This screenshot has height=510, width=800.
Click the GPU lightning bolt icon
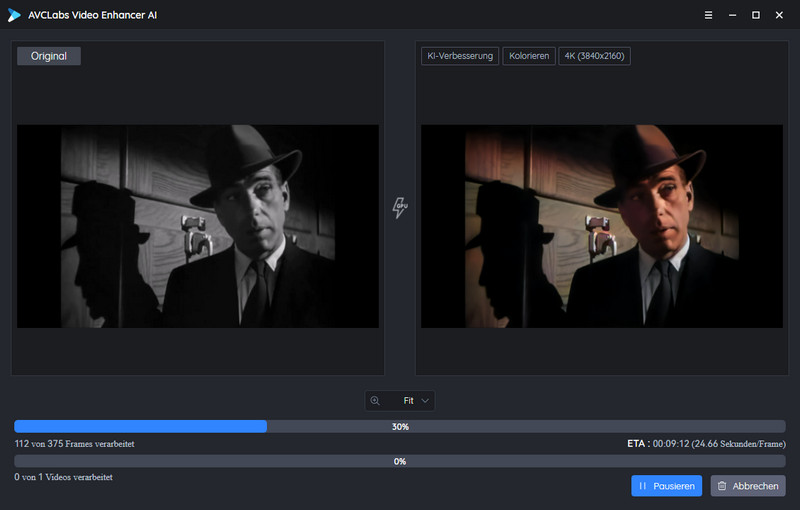pos(399,208)
